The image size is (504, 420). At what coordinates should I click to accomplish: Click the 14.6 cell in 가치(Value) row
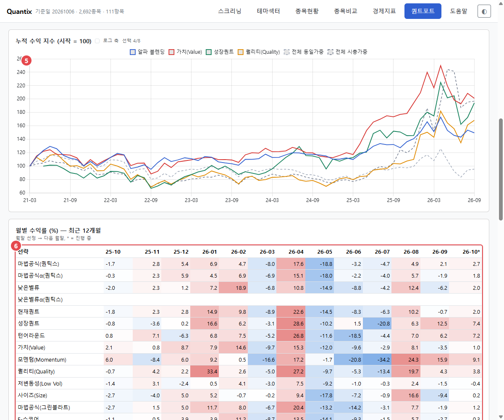click(x=234, y=347)
